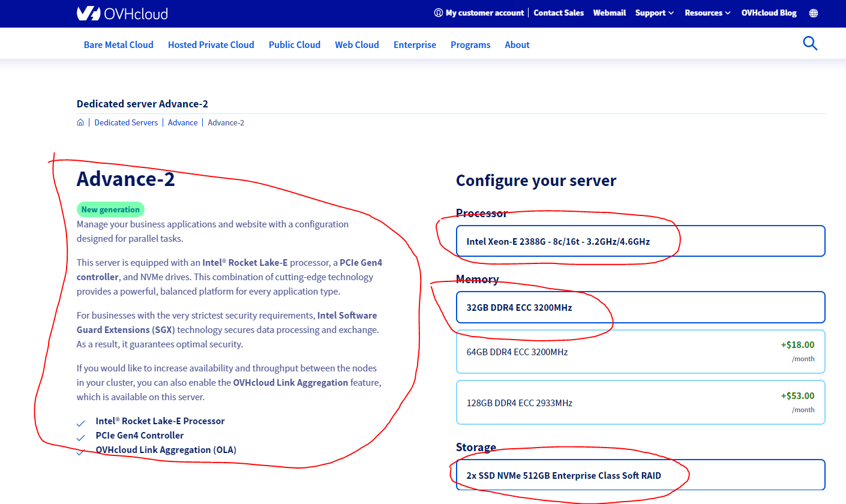Open Public Cloud menu
Screen dimensions: 846x504
[x=295, y=44]
